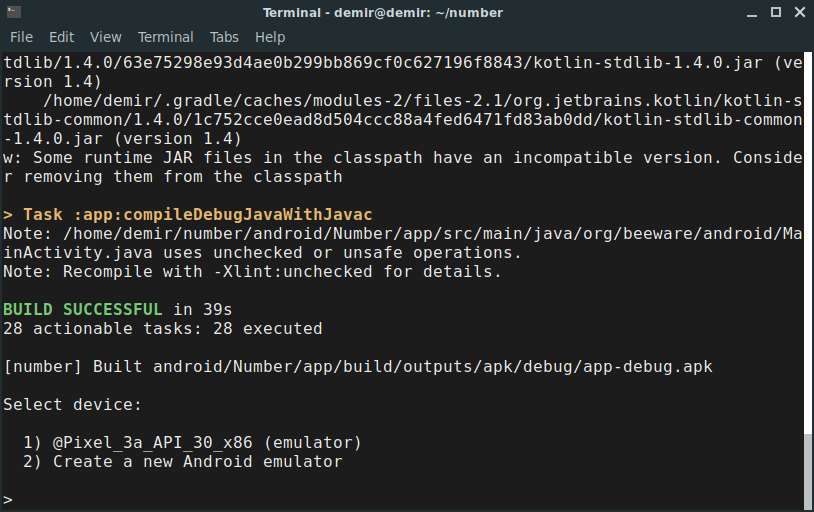This screenshot has height=512, width=814.
Task: Click the Task :app:compileDebugJavaWithJavac line
Action: pyautogui.click(x=188, y=214)
